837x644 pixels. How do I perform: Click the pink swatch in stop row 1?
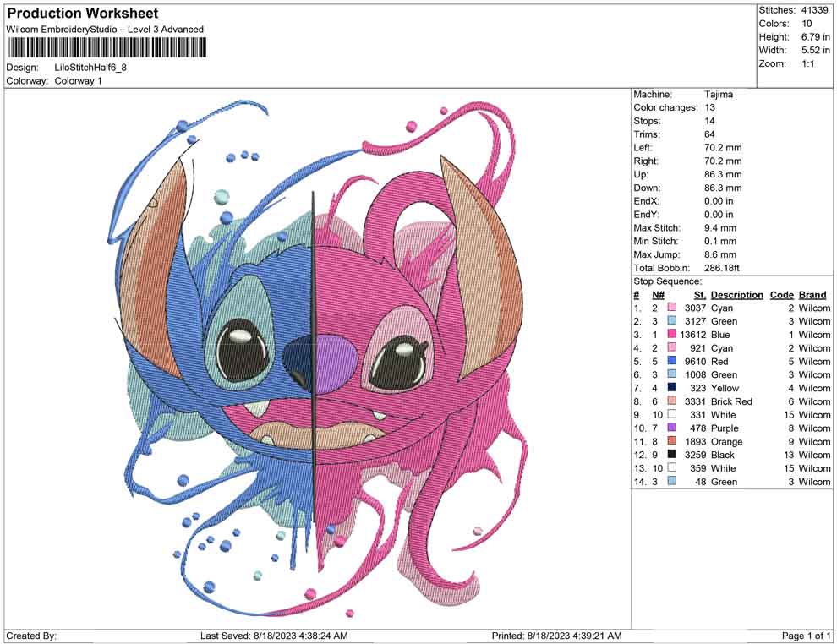tap(672, 308)
